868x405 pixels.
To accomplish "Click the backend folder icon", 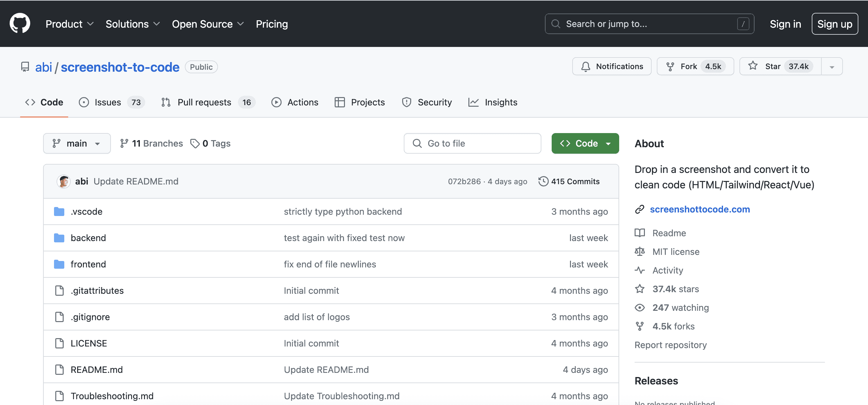I will coord(59,238).
